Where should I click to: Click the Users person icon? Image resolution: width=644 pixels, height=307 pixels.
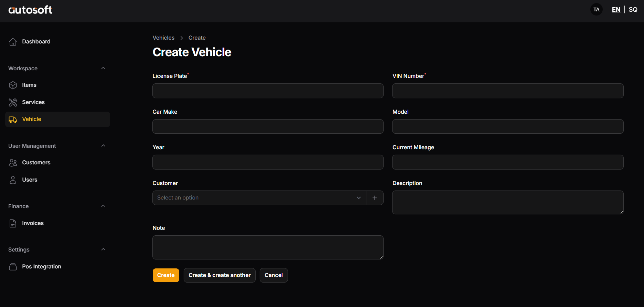coord(13,180)
